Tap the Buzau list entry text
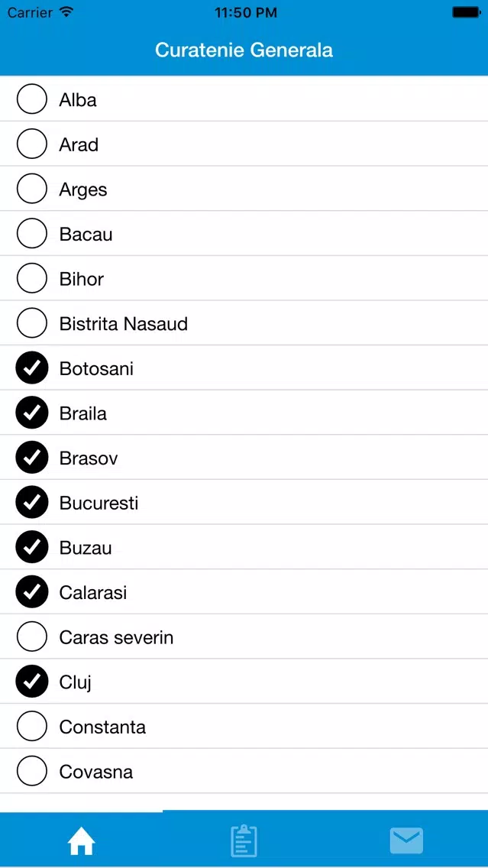 86,548
